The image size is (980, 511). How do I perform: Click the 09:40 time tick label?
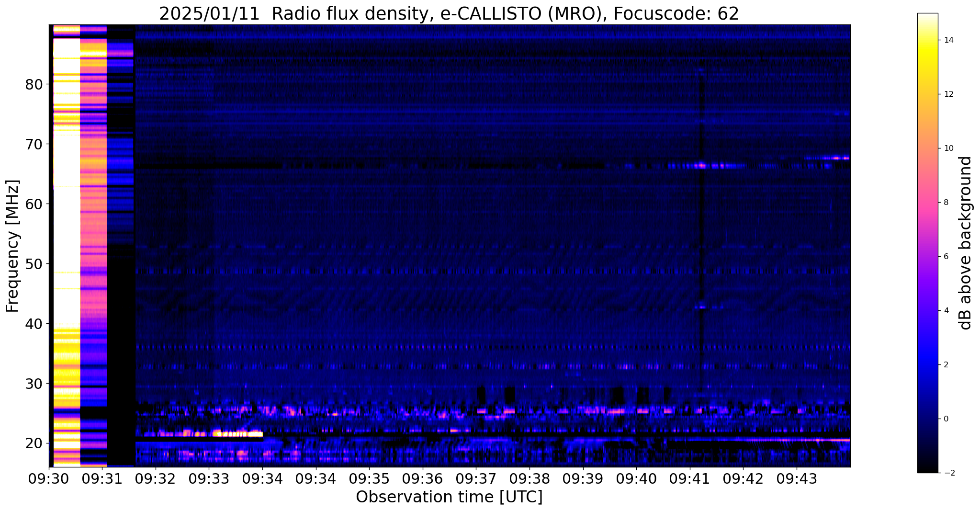point(636,479)
